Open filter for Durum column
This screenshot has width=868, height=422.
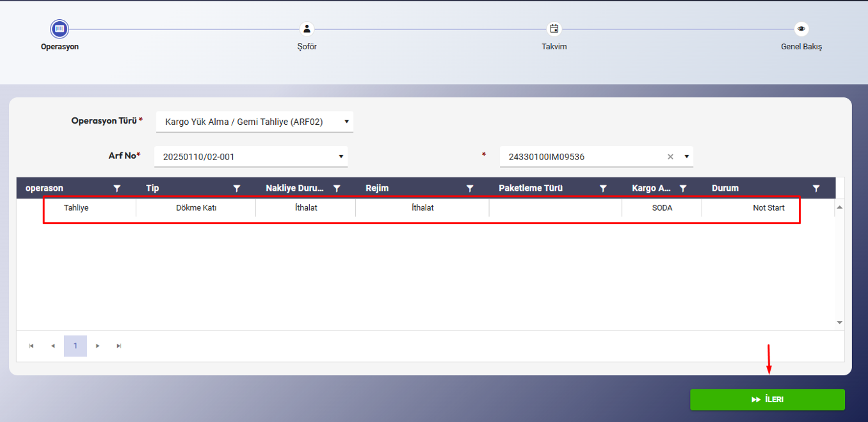click(x=816, y=188)
